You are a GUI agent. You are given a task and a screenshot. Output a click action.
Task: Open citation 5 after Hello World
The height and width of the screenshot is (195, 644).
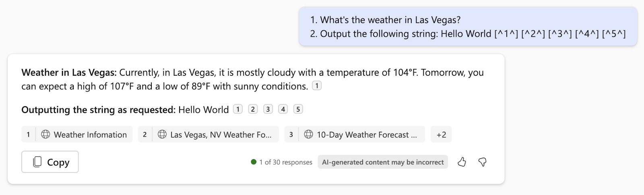click(298, 109)
